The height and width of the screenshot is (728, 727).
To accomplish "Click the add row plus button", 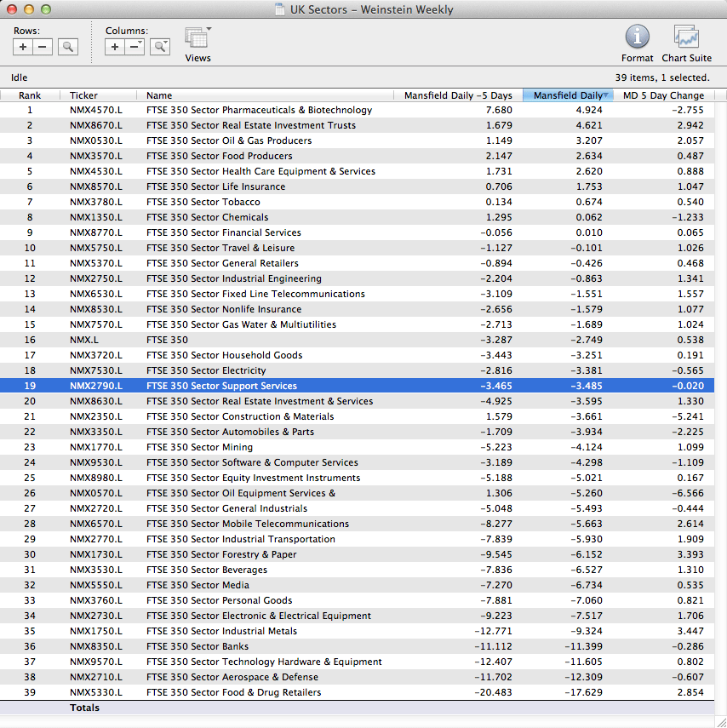I will click(x=23, y=47).
